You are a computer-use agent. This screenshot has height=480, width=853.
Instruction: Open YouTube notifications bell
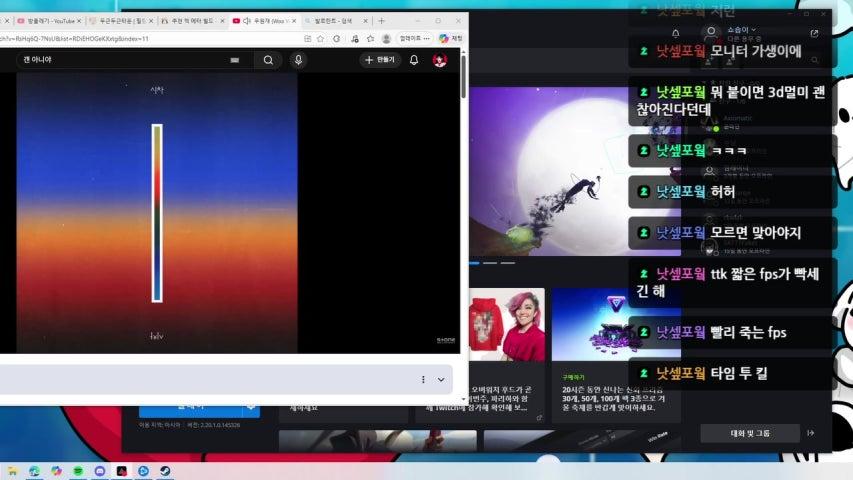pyautogui.click(x=414, y=60)
